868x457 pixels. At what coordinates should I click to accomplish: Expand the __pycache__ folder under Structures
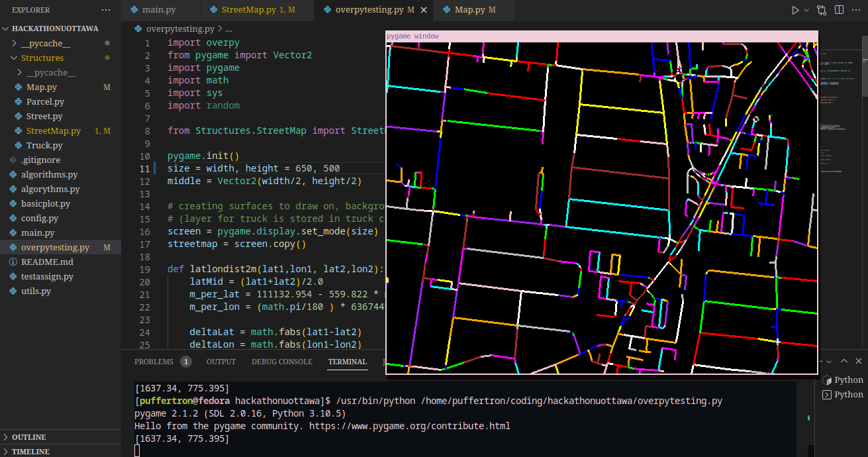[x=50, y=72]
